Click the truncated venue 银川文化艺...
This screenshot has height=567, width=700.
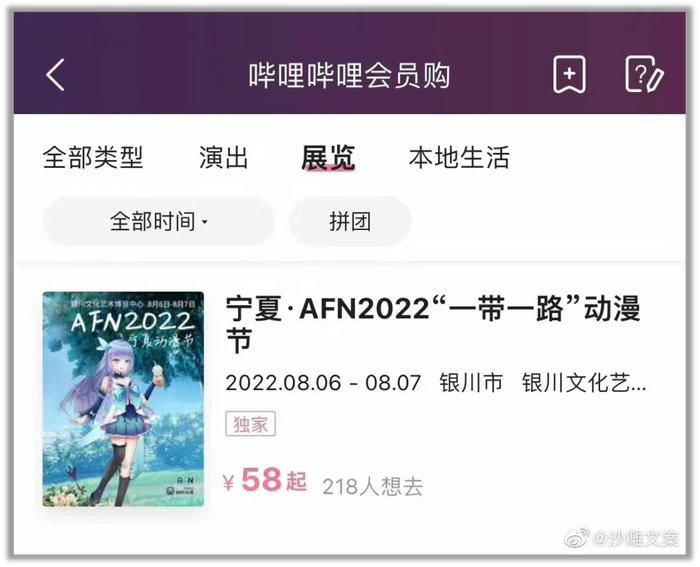tap(584, 383)
